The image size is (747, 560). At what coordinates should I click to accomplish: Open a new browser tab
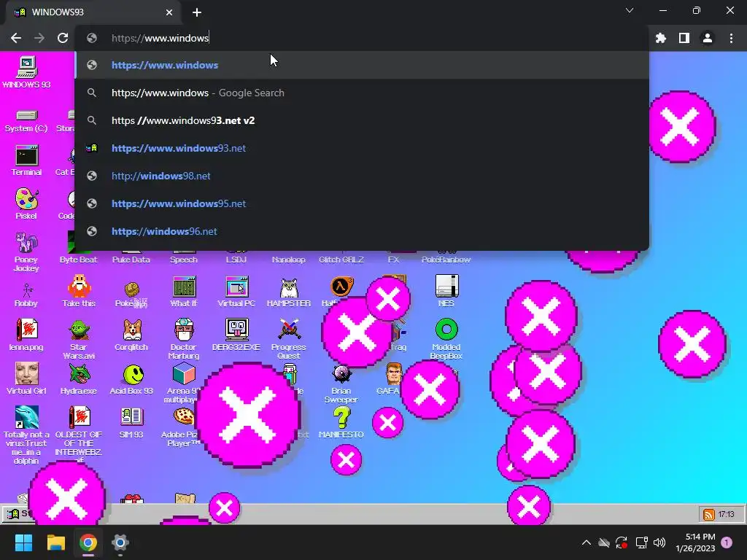[x=197, y=12]
